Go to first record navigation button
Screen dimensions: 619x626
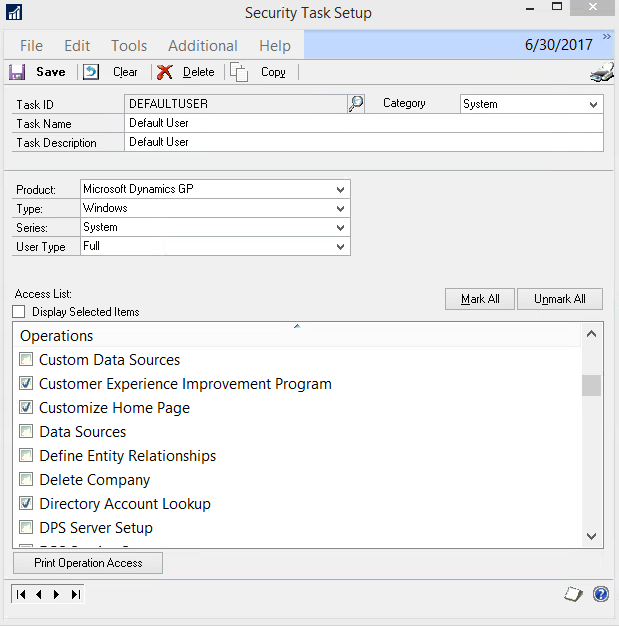[21, 594]
